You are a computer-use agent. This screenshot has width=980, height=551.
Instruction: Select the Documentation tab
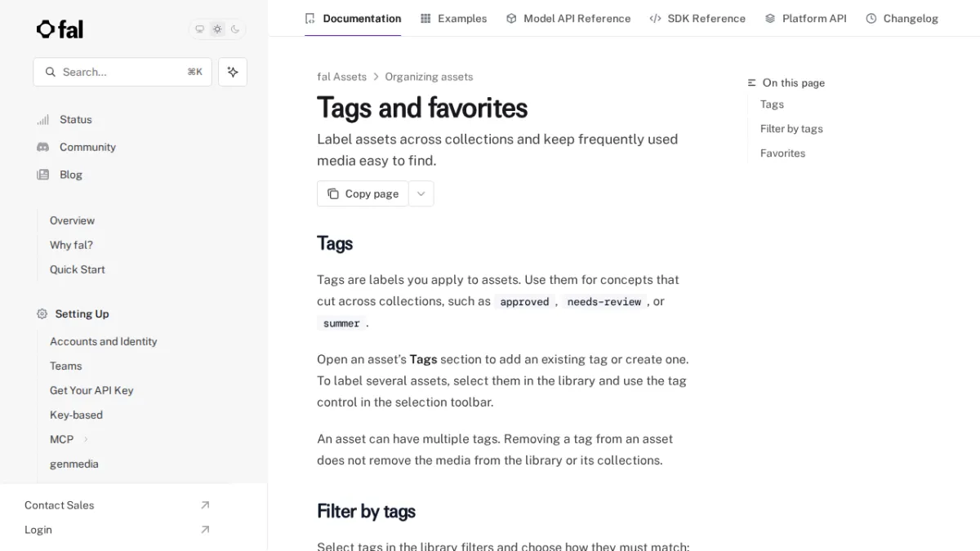pyautogui.click(x=353, y=18)
